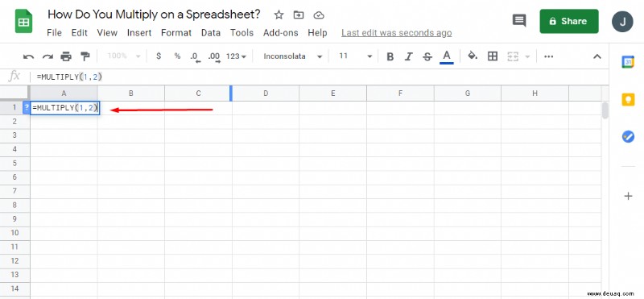This screenshot has height=299, width=644.
Task: Open the three-dot More toolbar options
Action: tap(549, 56)
